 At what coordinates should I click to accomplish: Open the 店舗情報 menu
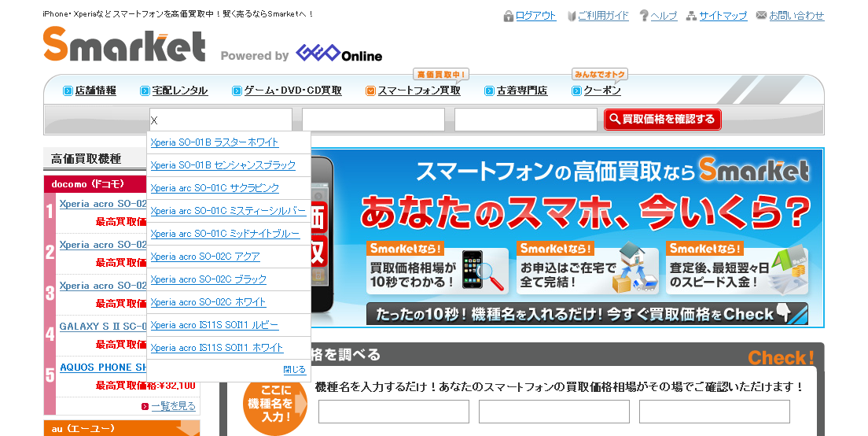(96, 91)
